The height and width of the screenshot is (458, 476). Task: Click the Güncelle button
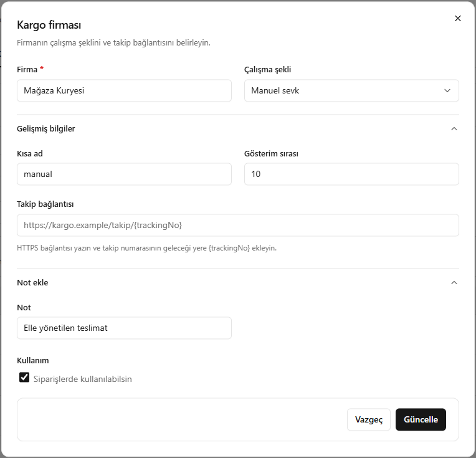(x=421, y=419)
